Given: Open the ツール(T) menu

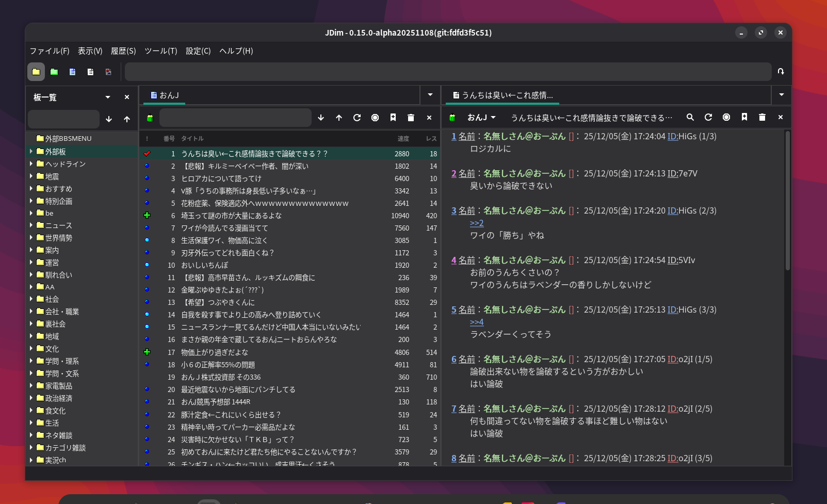Looking at the screenshot, I should (160, 51).
